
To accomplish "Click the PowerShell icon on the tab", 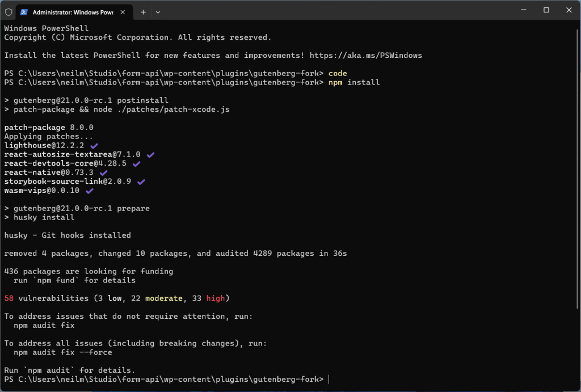I will 24,12.
